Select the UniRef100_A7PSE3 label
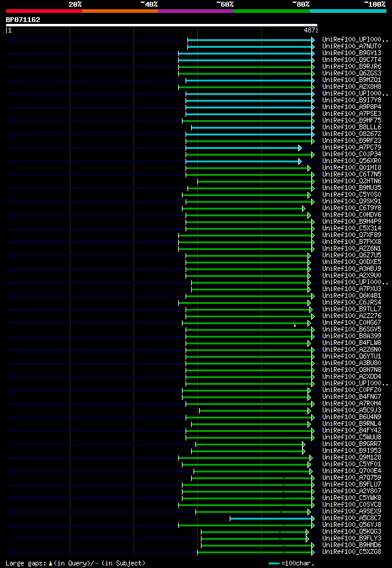The width and height of the screenshot is (392, 568). (352, 114)
